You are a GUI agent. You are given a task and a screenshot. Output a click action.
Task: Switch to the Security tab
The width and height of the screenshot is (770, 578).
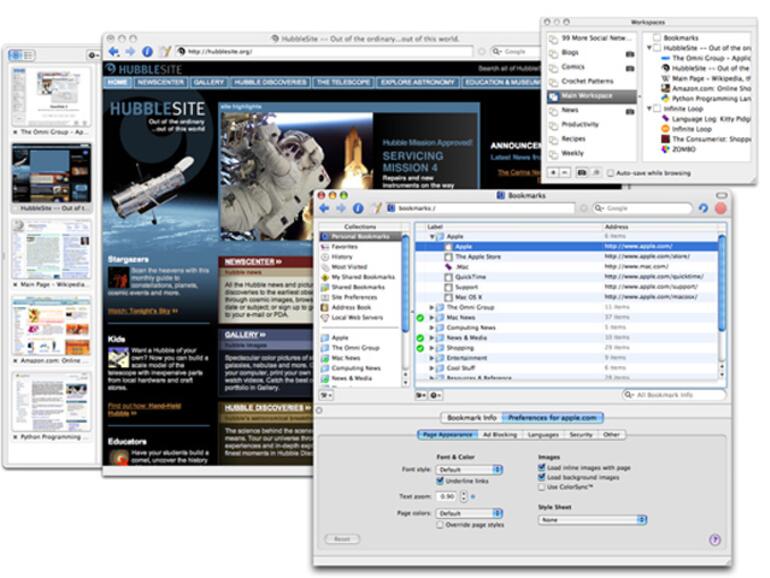click(x=581, y=435)
